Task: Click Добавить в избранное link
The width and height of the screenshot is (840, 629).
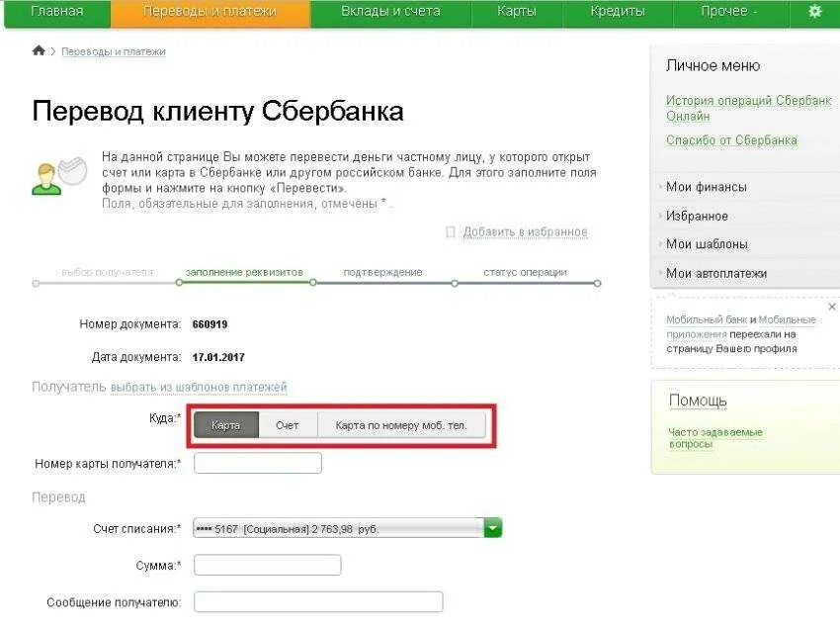Action: [x=525, y=232]
